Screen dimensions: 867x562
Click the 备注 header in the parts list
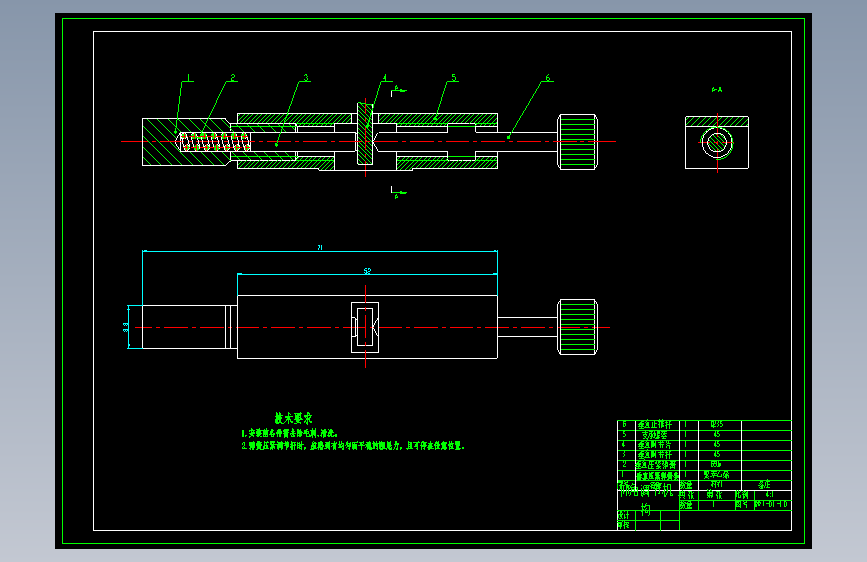point(764,485)
